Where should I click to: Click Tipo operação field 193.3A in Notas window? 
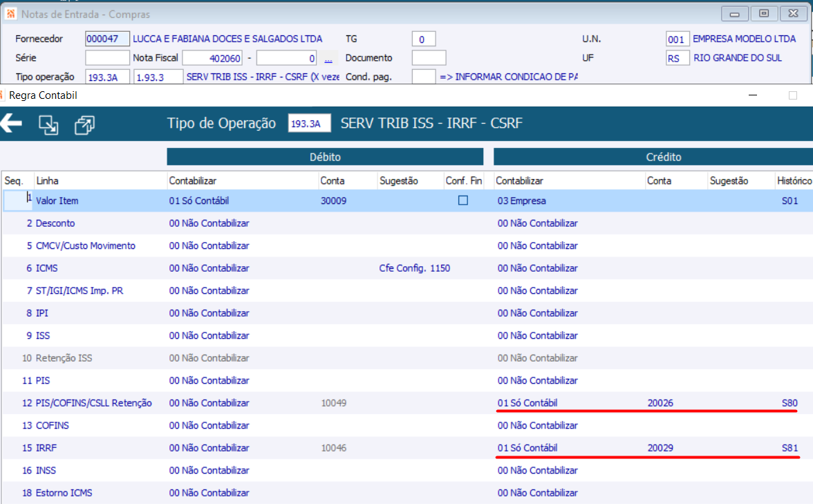(x=107, y=77)
